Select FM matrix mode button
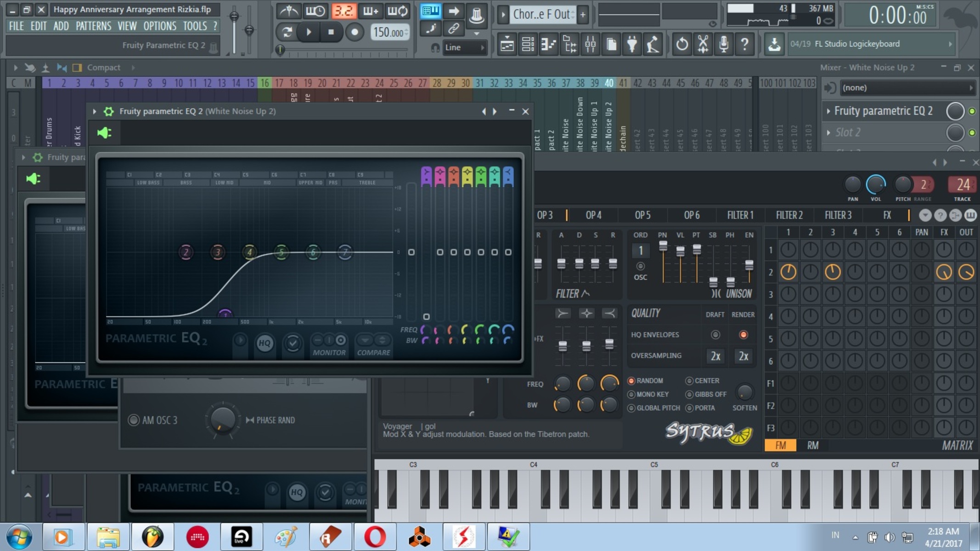 [780, 445]
